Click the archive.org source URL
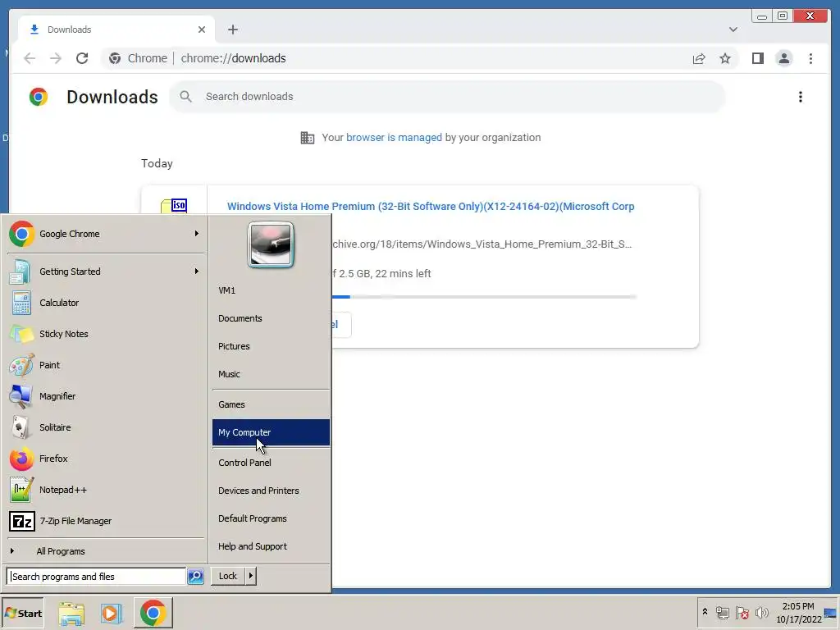The width and height of the screenshot is (840, 630). tap(482, 244)
